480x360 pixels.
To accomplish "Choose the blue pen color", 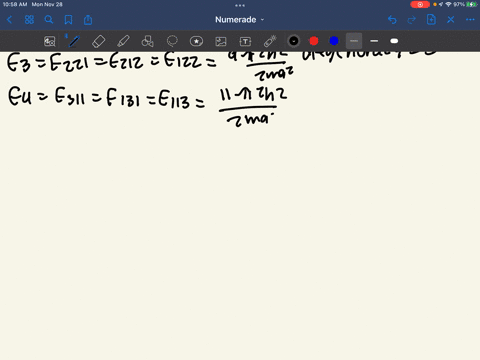I will 334,41.
